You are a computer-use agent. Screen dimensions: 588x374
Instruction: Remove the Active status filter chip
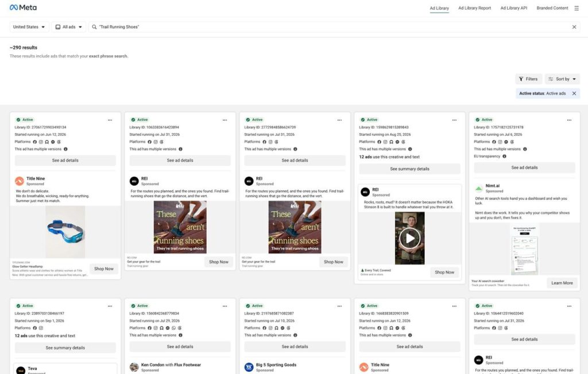(x=574, y=93)
